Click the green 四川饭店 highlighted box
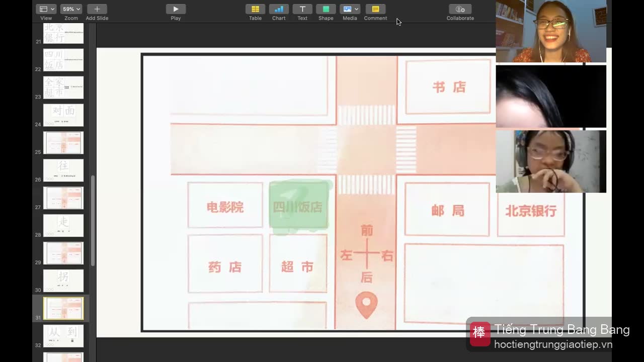The width and height of the screenshot is (644, 362). pos(300,207)
